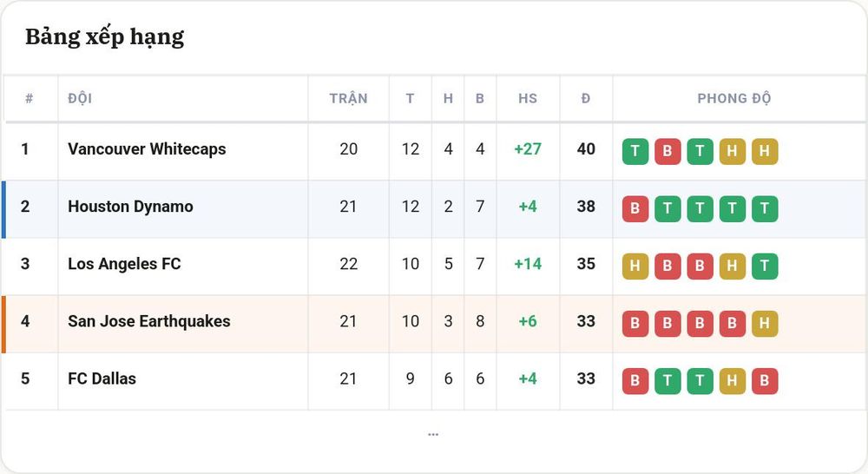Open the San Jose Earthquakes team link
Image resolution: width=868 pixels, height=474 pixels.
149,321
